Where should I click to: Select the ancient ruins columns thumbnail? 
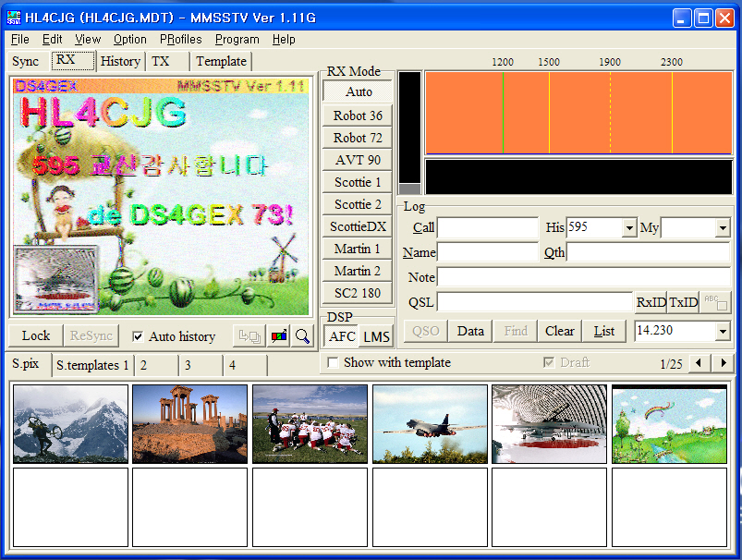click(x=189, y=423)
